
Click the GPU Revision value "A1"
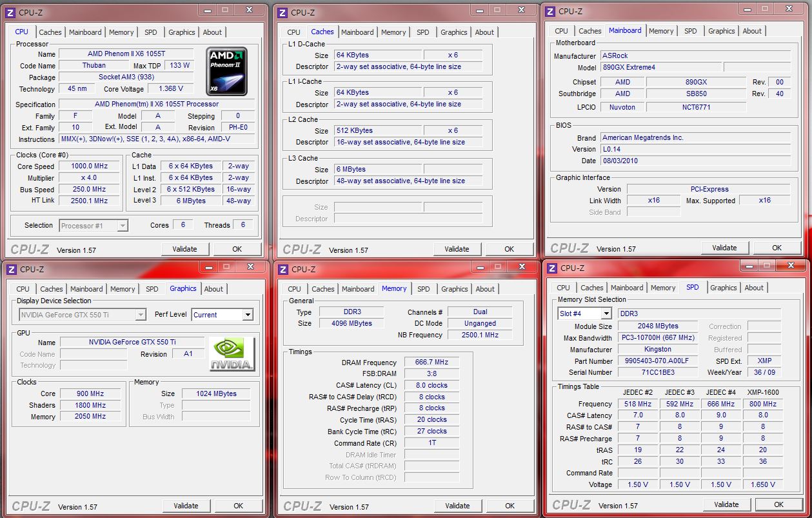click(x=188, y=354)
